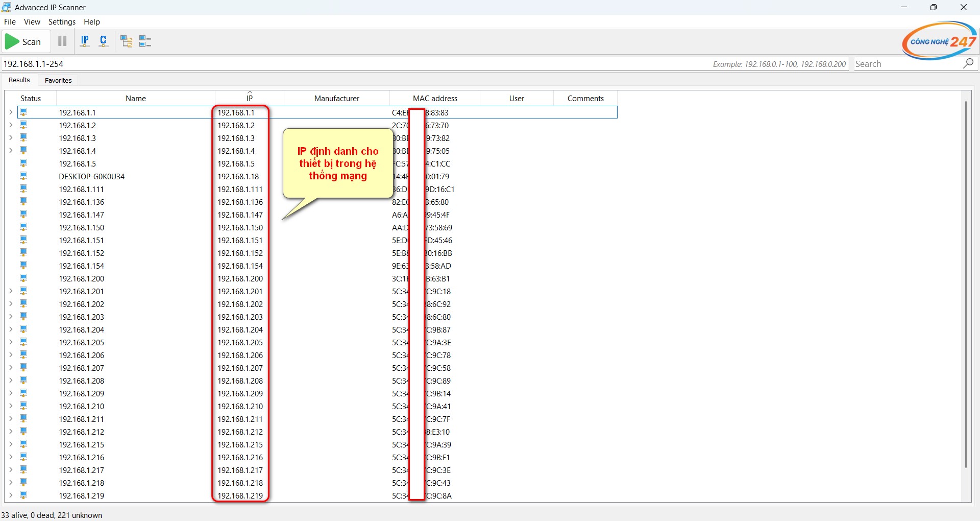Expand the 192.168.1.4 row
Viewport: 980px width, 521px height.
click(x=11, y=150)
